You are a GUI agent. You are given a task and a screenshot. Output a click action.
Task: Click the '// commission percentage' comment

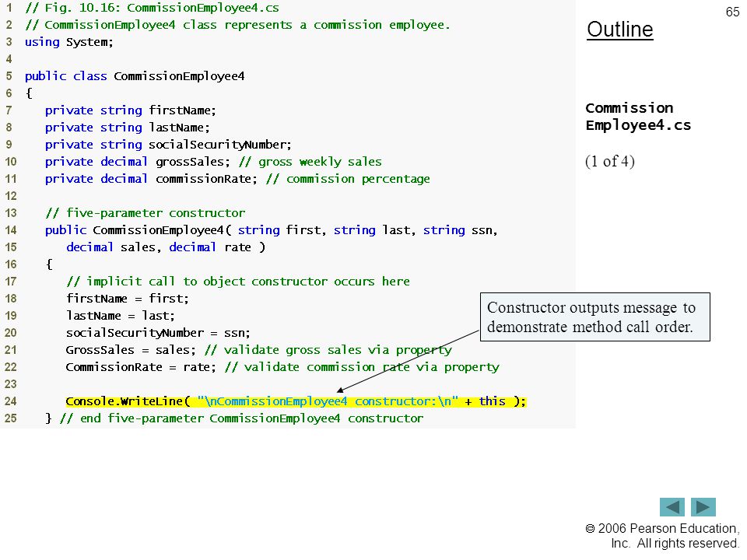click(x=348, y=179)
